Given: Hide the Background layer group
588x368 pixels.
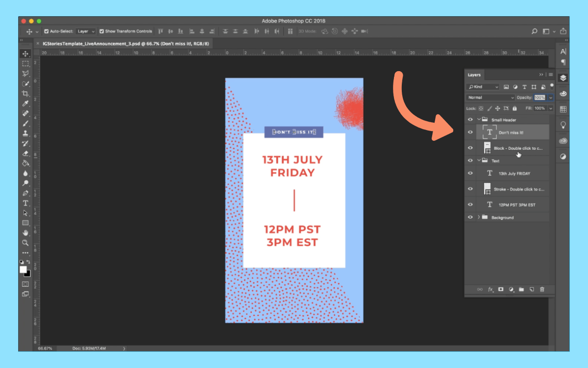Looking at the screenshot, I should click(x=470, y=217).
